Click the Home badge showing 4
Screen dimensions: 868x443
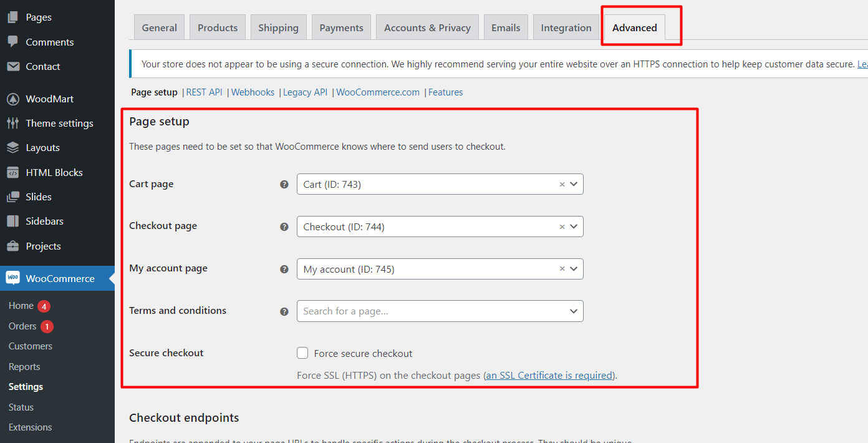[x=44, y=306]
